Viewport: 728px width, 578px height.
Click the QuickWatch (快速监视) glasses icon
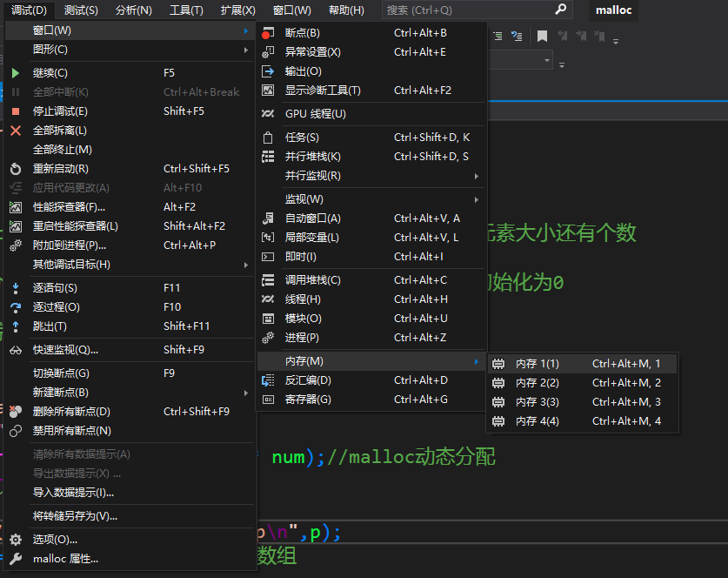(16, 350)
